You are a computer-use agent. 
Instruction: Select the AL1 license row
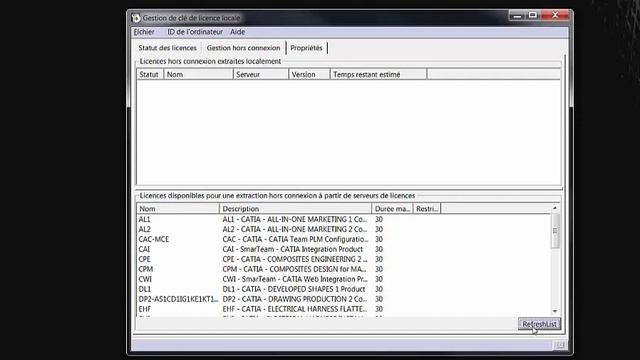344,220
